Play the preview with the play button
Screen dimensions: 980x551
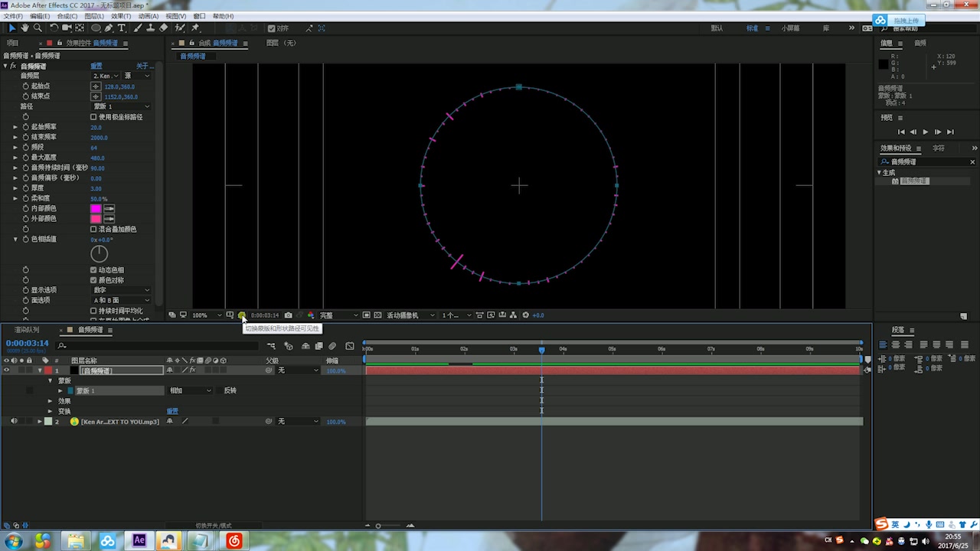tap(926, 132)
